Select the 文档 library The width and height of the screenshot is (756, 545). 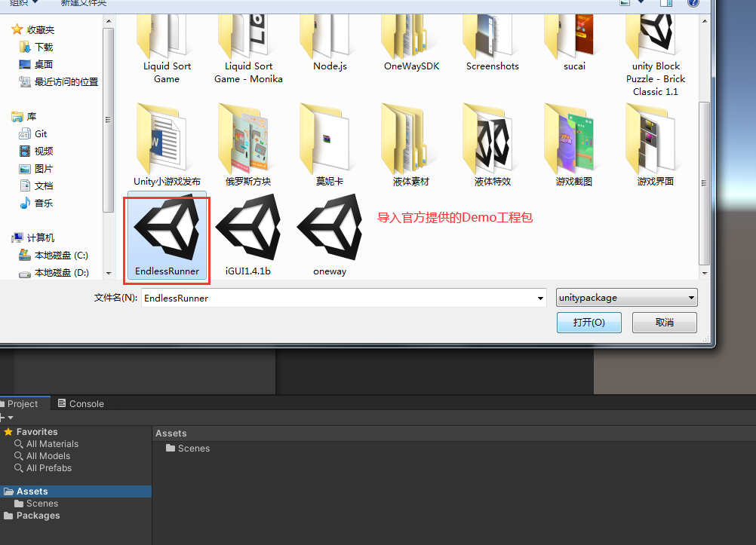coord(36,186)
